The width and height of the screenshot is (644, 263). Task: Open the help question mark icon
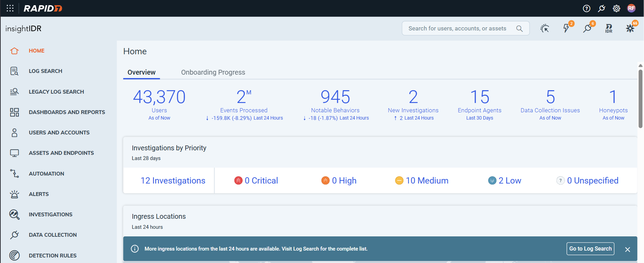587,8
